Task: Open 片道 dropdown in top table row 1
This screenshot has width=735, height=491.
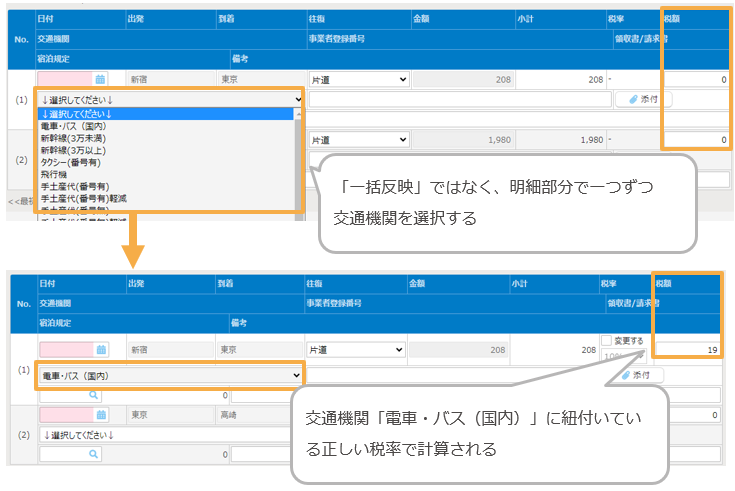Action: (x=358, y=79)
